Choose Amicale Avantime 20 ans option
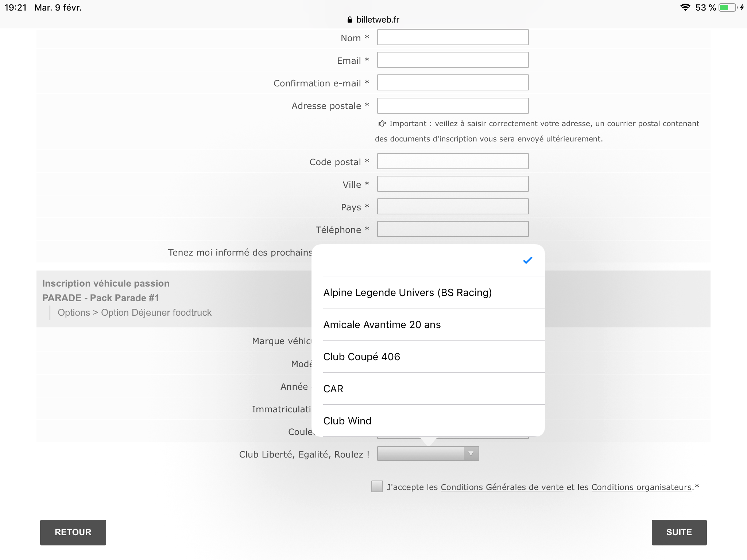This screenshot has height=560, width=747. [382, 324]
